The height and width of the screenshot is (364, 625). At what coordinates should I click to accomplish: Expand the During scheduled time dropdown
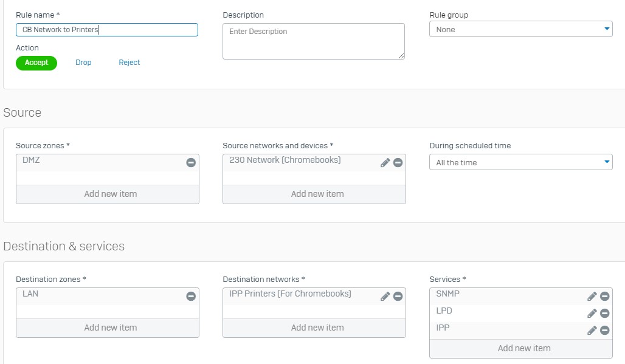[x=520, y=162]
